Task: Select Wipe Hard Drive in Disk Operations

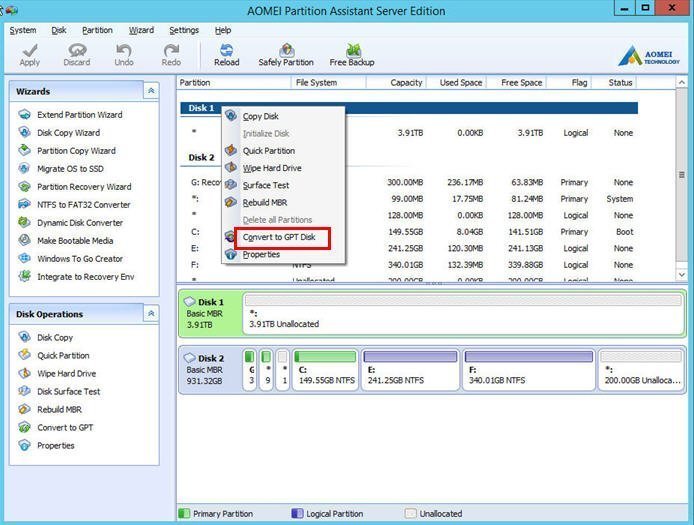Action: pyautogui.click(x=57, y=374)
